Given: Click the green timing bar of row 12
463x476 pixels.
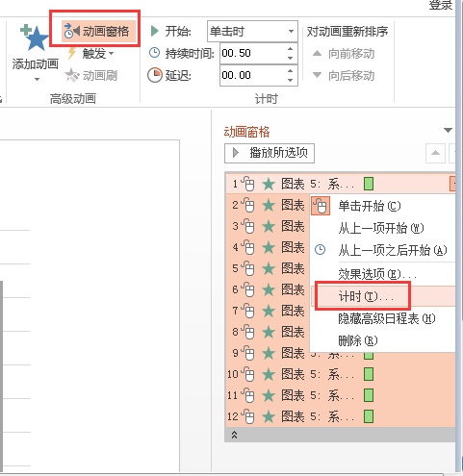Looking at the screenshot, I should (x=369, y=416).
